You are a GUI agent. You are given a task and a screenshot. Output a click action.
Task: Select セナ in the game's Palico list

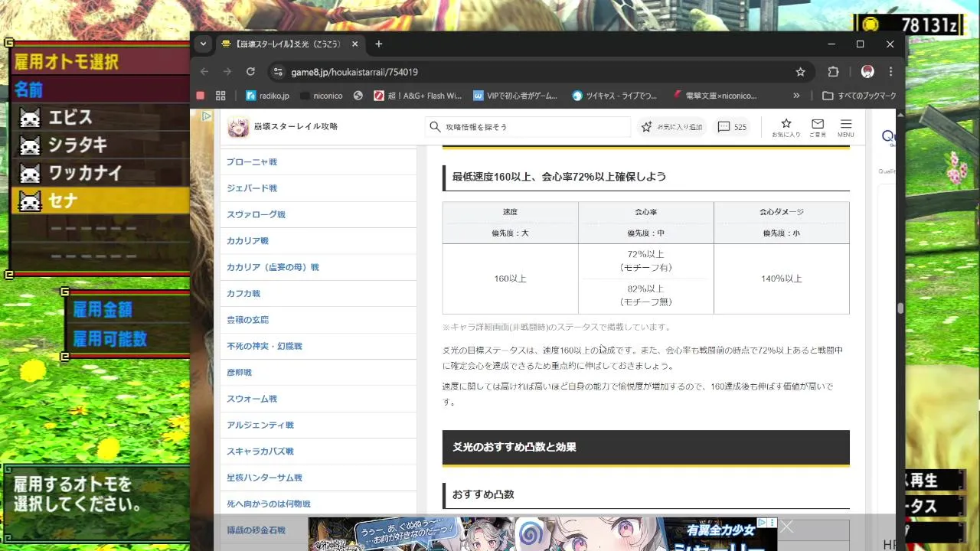click(x=100, y=201)
